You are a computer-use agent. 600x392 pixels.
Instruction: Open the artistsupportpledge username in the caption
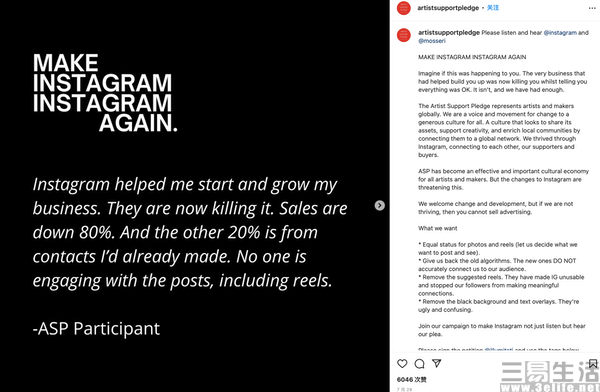tap(449, 33)
